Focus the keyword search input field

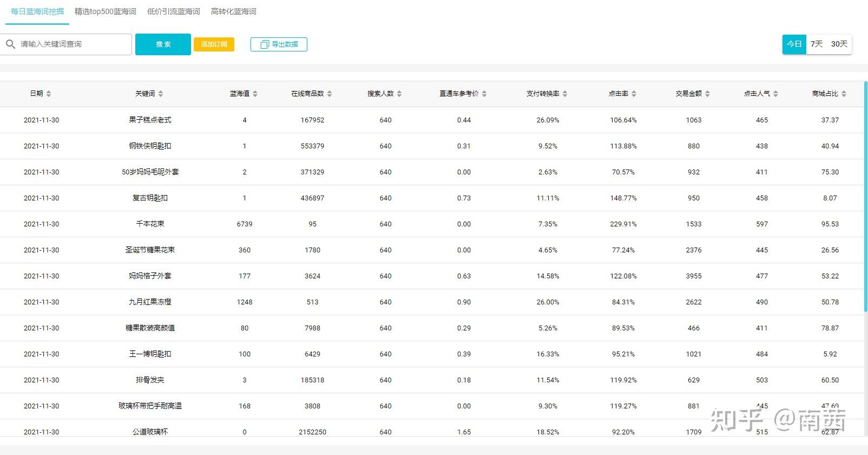click(73, 44)
